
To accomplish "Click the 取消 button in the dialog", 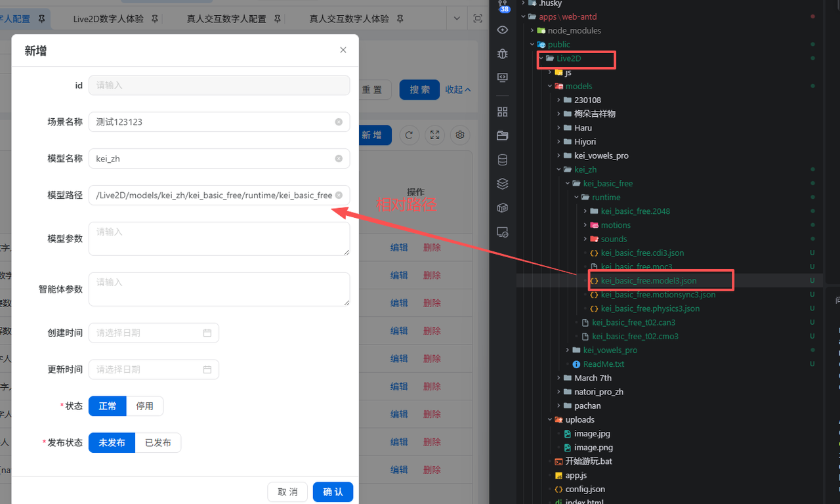I will pyautogui.click(x=287, y=492).
